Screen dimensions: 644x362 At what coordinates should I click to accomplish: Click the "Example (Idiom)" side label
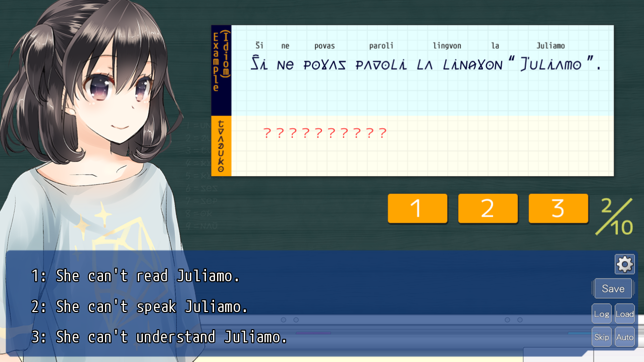221,61
